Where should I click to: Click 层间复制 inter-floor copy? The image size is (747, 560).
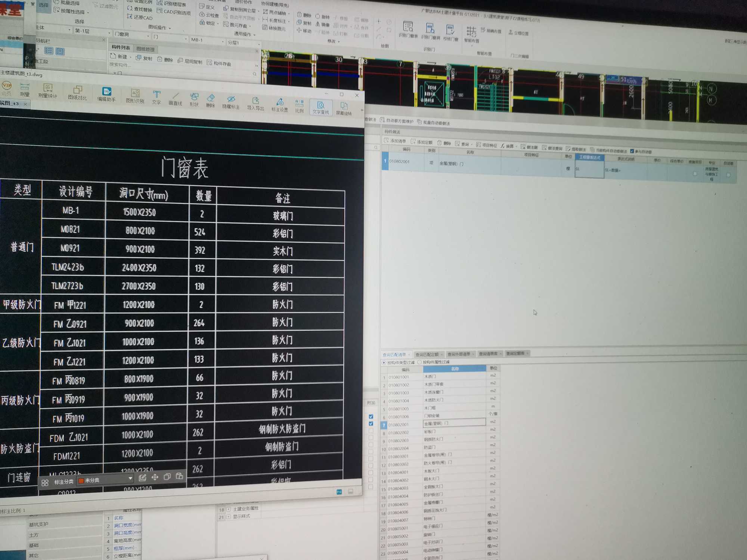pyautogui.click(x=190, y=61)
